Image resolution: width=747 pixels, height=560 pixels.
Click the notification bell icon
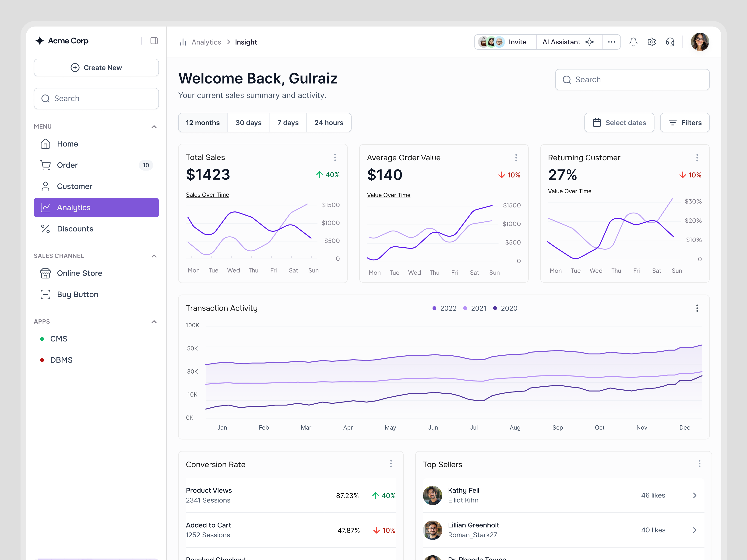click(x=633, y=42)
